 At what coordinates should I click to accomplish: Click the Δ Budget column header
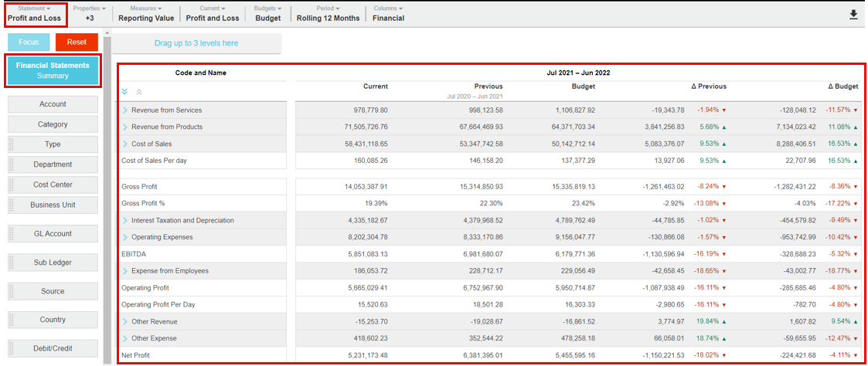click(843, 86)
